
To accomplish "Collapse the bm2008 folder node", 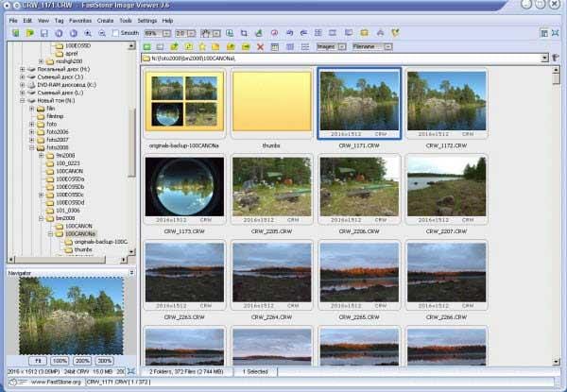I will 42,218.
